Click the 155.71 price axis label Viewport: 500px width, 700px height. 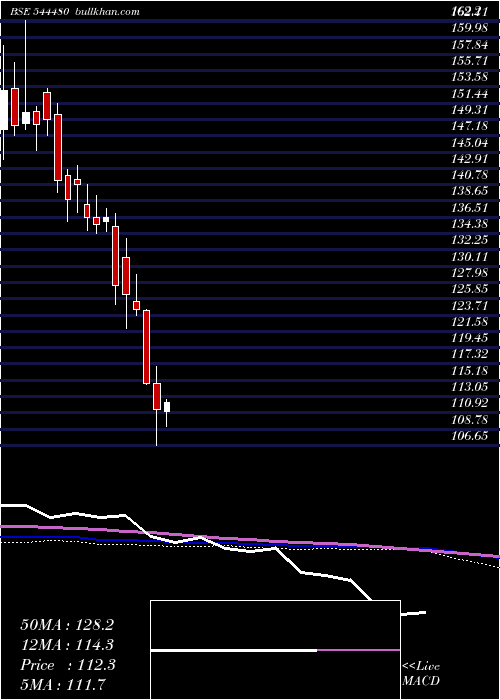click(468, 60)
